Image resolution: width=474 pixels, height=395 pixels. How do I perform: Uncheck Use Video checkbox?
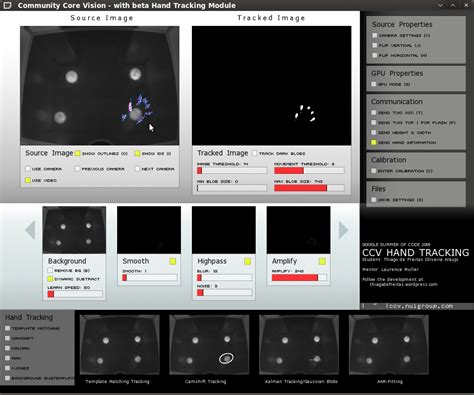coord(28,180)
